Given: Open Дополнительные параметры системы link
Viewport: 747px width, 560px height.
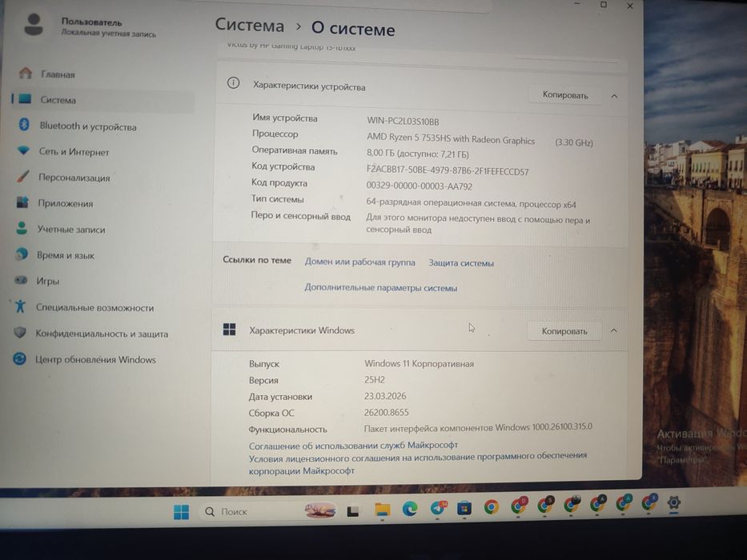Looking at the screenshot, I should 381,288.
